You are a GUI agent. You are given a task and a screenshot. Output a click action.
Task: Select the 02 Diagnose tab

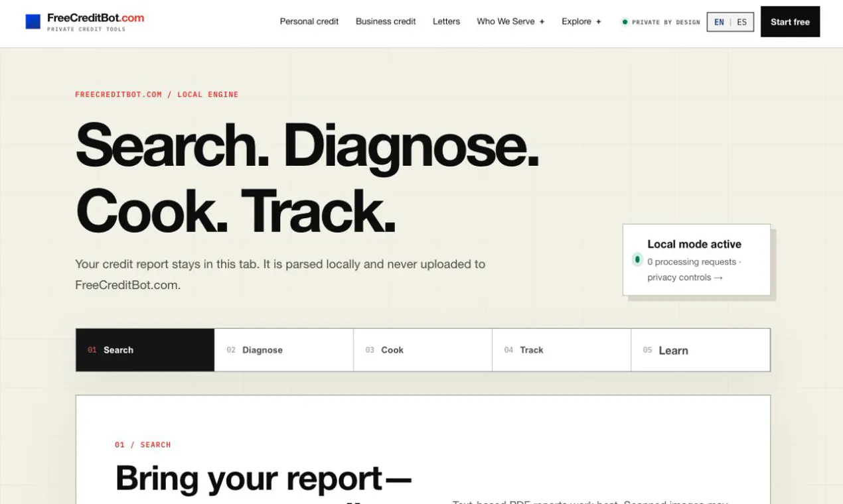[x=284, y=350]
